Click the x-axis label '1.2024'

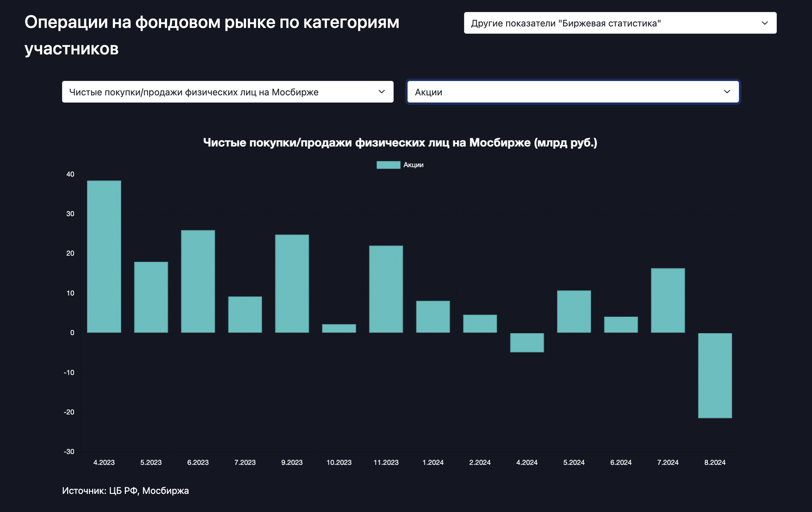[433, 462]
